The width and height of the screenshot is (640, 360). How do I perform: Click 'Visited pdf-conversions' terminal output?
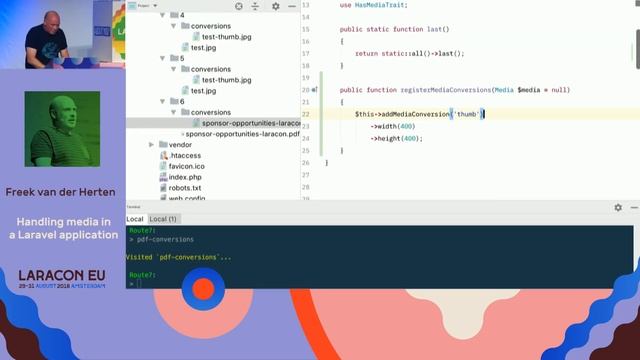pyautogui.click(x=178, y=258)
